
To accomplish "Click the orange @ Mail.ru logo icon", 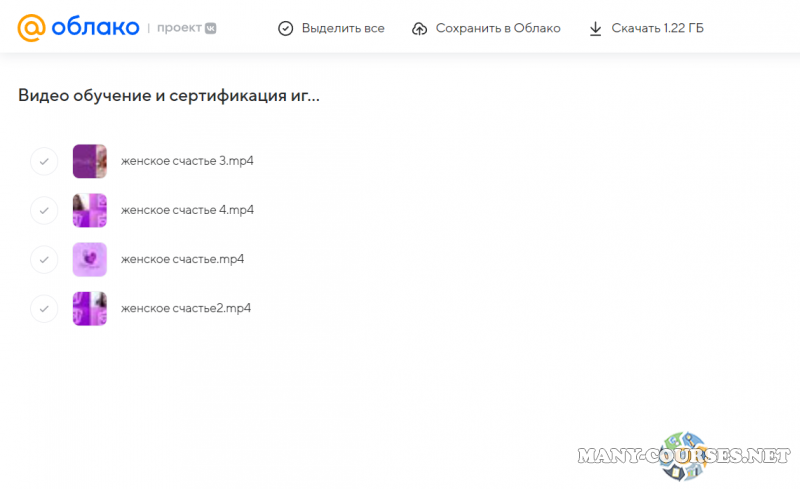I will click(32, 28).
